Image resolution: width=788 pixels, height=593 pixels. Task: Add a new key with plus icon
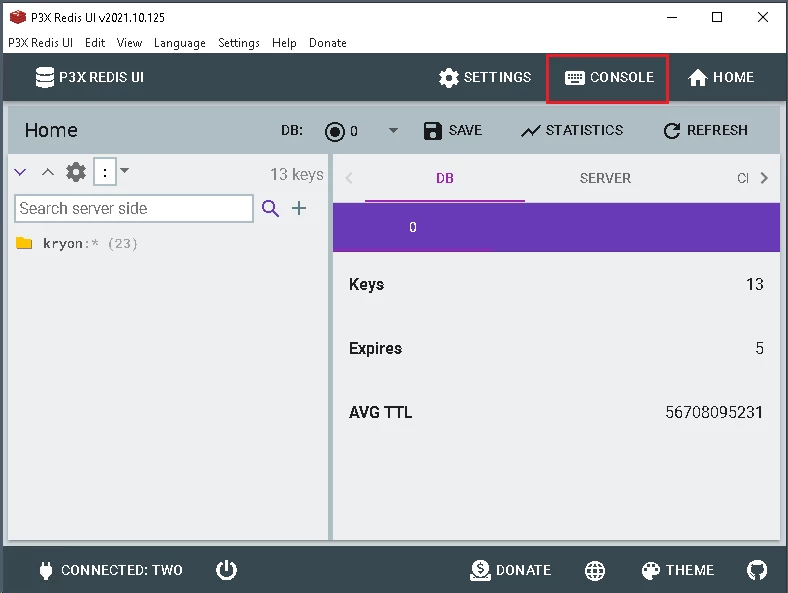click(299, 208)
